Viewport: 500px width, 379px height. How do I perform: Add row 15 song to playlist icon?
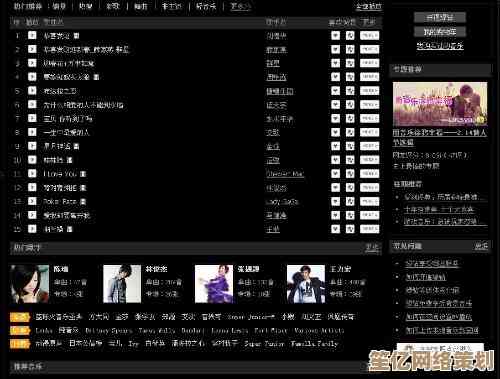pos(350,229)
